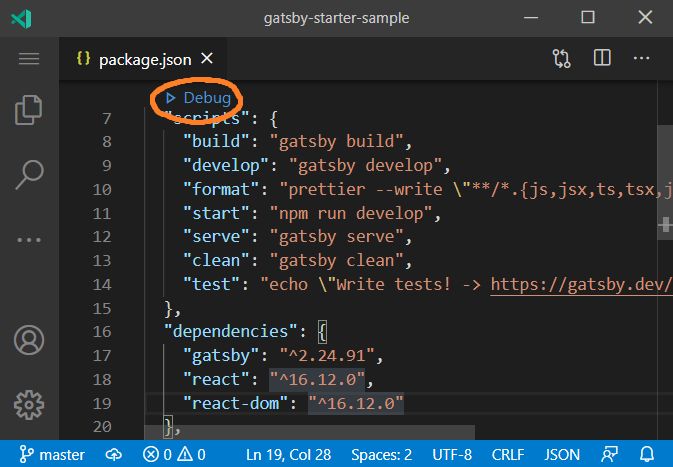Click the "^2.24.91" gatsby version value
The width and height of the screenshot is (673, 467).
pos(327,355)
